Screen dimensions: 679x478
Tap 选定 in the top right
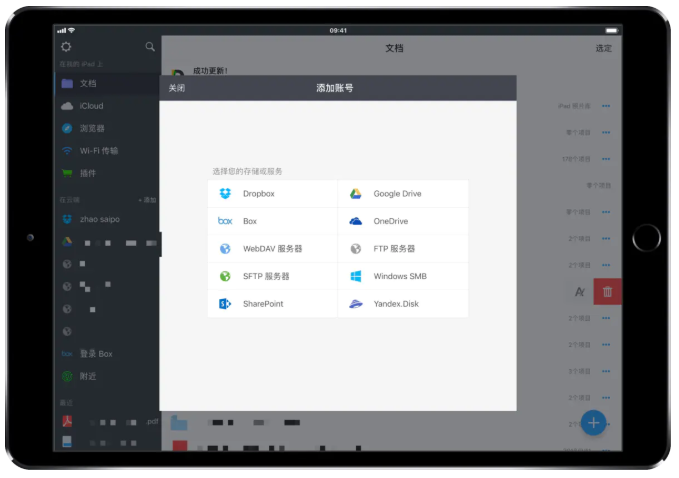click(604, 48)
